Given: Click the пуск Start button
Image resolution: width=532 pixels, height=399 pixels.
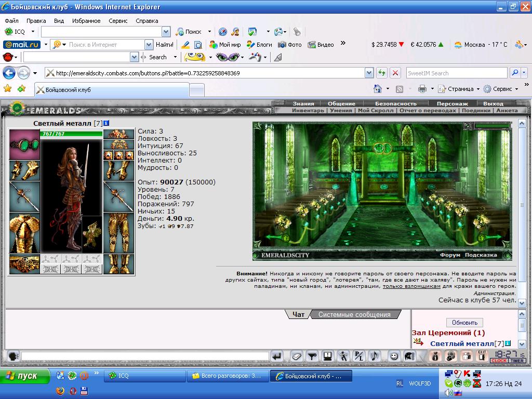Looking at the screenshot, I should pyautogui.click(x=24, y=376).
